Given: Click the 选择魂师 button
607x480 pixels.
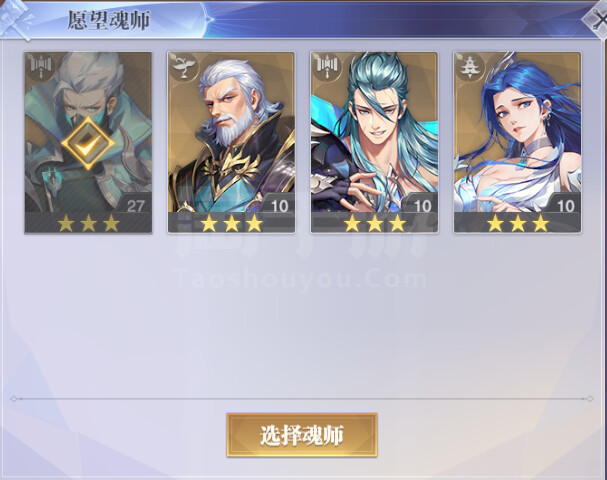Looking at the screenshot, I should click(302, 435).
